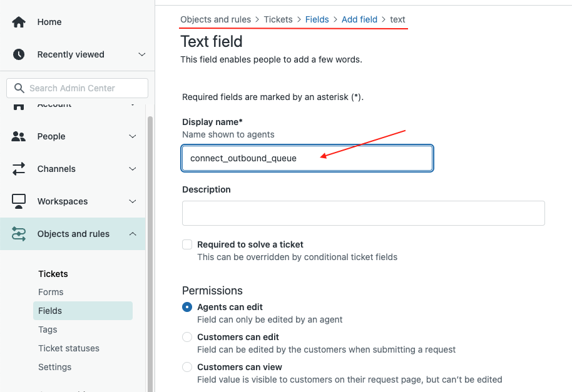Click the Account section icon
The height and width of the screenshot is (392, 572).
tap(18, 103)
